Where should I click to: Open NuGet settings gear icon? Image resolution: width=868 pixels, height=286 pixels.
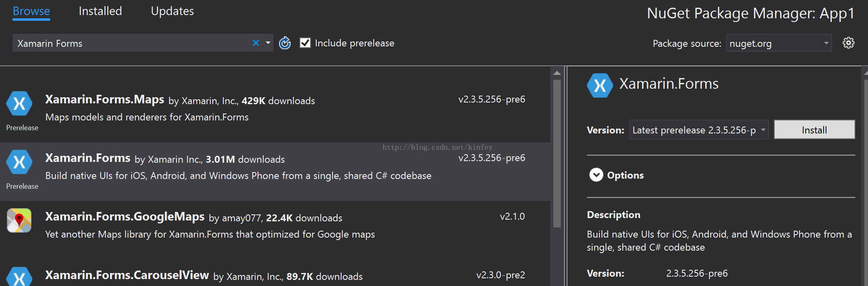[x=848, y=43]
